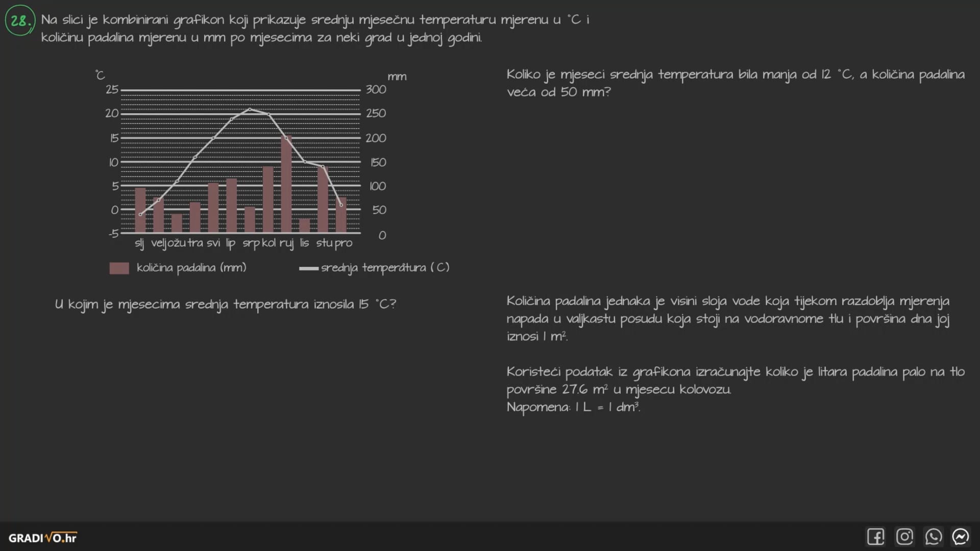Click the green circled question number 28
This screenshot has height=551, width=980.
(x=20, y=20)
